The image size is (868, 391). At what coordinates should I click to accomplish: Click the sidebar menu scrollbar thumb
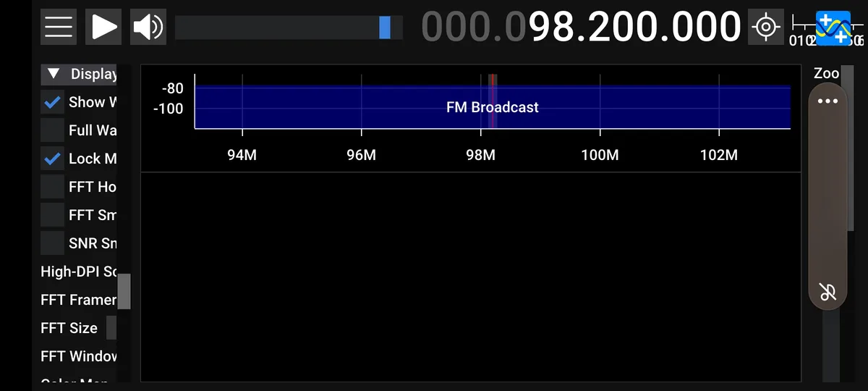click(x=124, y=291)
